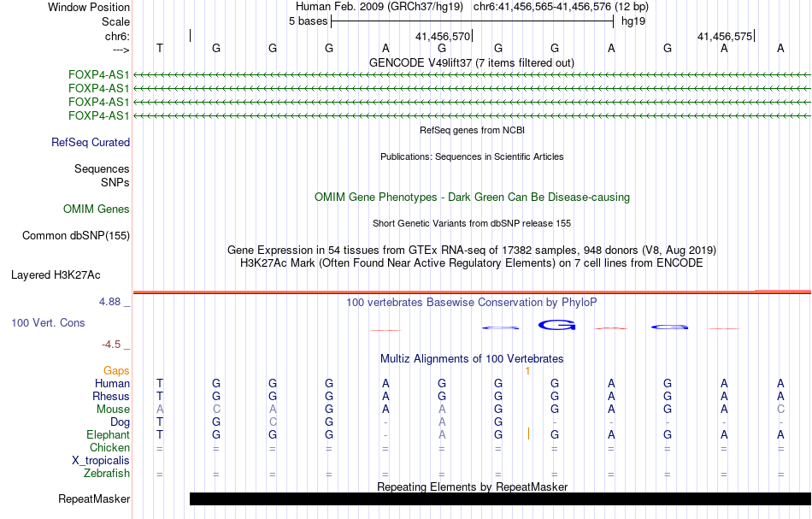
Task: Click the T base in Rhesus alignment row
Action: coord(160,396)
